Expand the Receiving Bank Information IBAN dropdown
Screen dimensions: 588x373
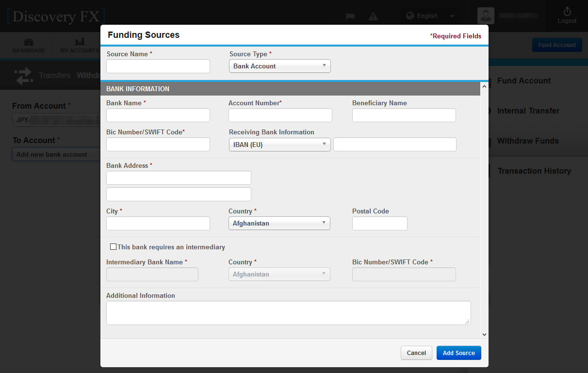[x=279, y=145]
